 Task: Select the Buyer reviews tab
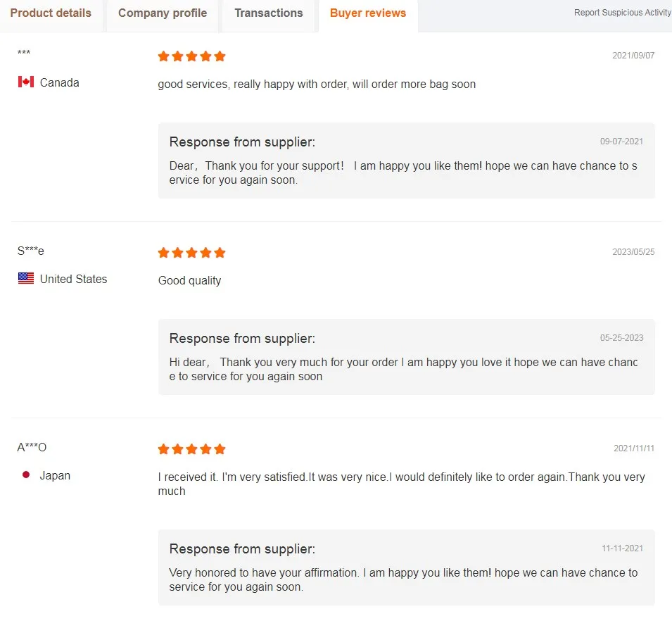(368, 13)
